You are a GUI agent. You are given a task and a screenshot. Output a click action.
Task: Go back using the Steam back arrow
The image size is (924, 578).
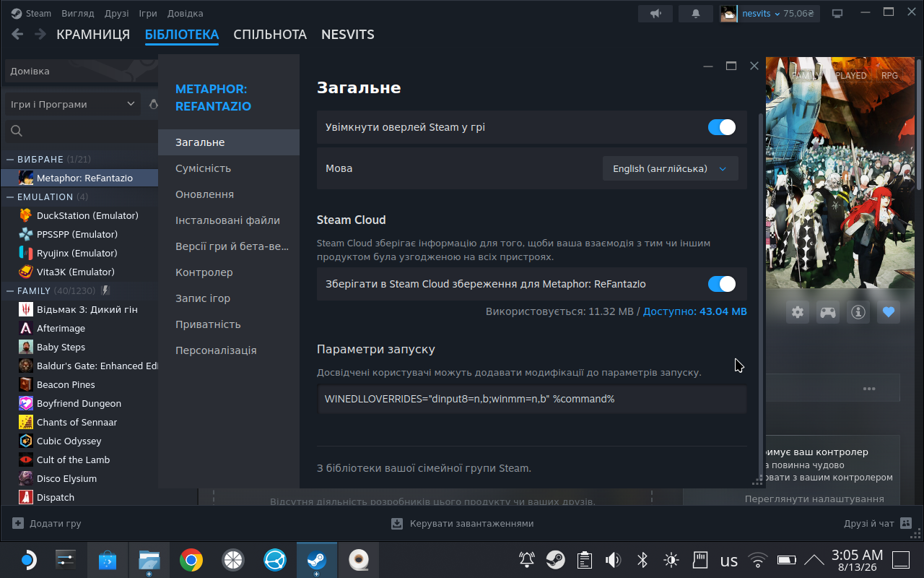click(17, 34)
